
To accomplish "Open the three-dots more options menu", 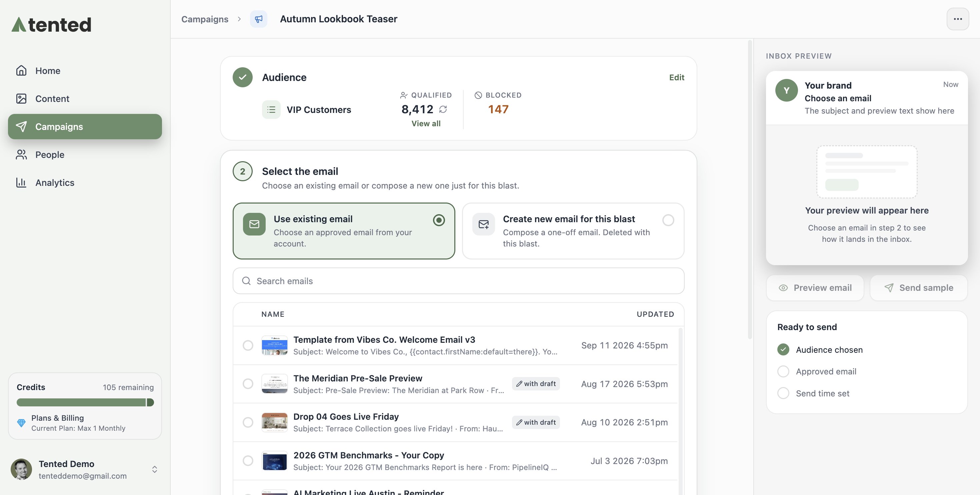I will [x=958, y=19].
